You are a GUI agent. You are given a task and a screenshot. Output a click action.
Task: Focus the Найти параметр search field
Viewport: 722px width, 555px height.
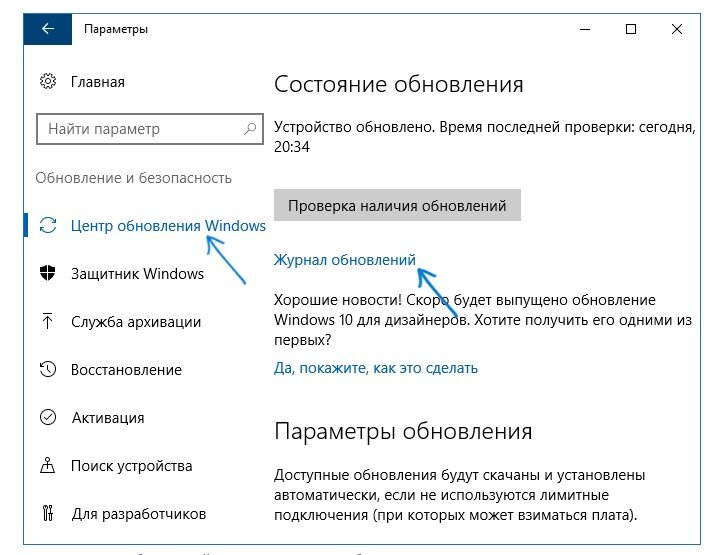pyautogui.click(x=150, y=129)
